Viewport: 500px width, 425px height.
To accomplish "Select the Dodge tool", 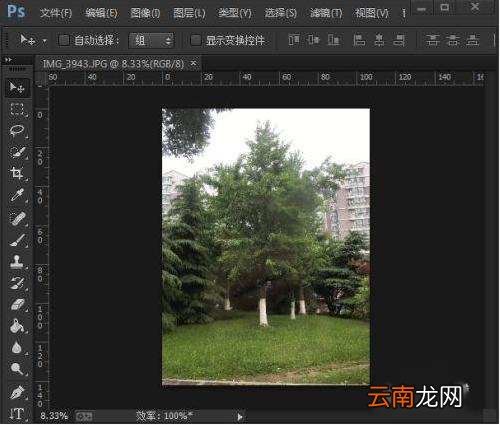I will pos(17,369).
